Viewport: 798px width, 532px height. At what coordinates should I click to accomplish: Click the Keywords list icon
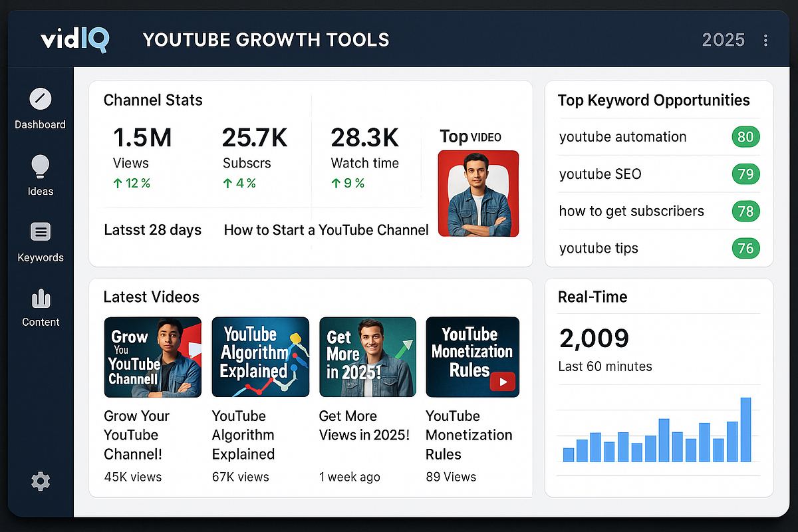point(41,232)
